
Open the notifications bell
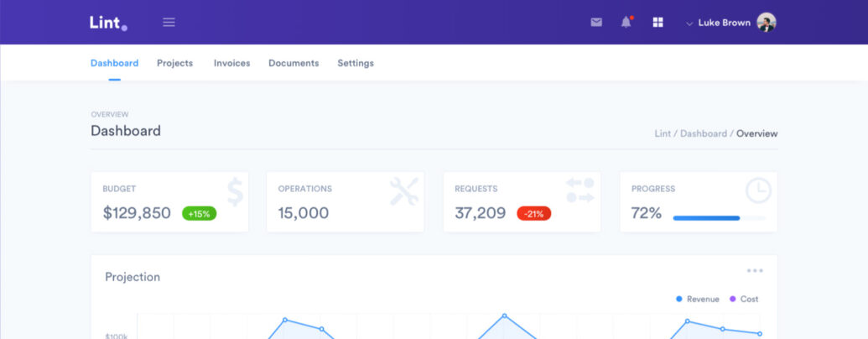[626, 23]
